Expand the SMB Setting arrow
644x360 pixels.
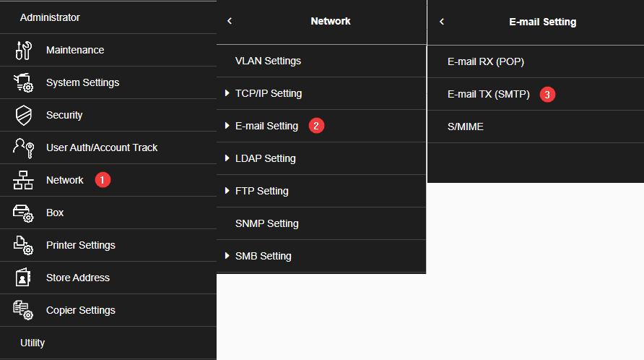227,256
